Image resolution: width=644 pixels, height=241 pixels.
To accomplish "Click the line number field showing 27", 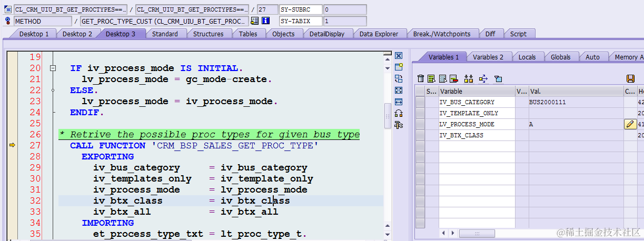I will coord(267,9).
